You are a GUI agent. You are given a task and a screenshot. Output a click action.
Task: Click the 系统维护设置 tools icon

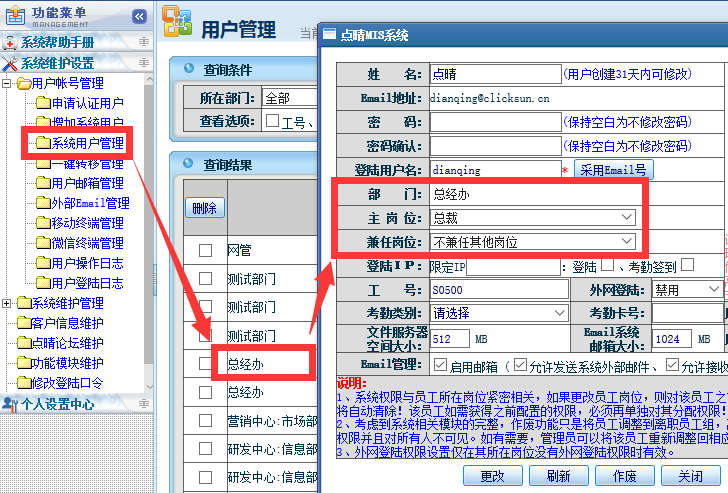tap(10, 63)
